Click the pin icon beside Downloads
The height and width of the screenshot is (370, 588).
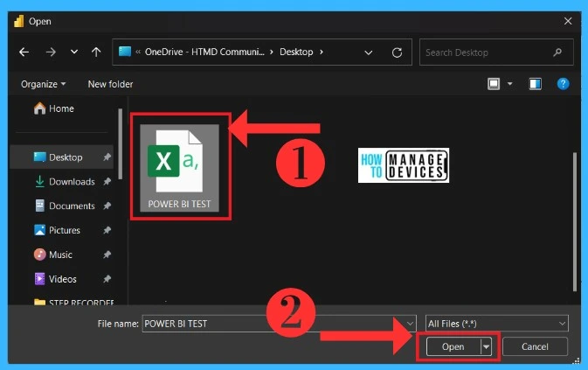107,182
